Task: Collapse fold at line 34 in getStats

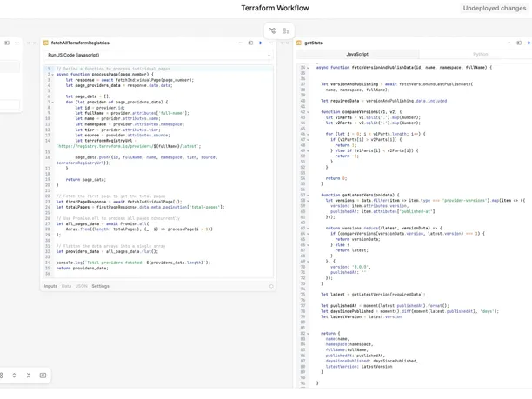Action: (x=309, y=68)
